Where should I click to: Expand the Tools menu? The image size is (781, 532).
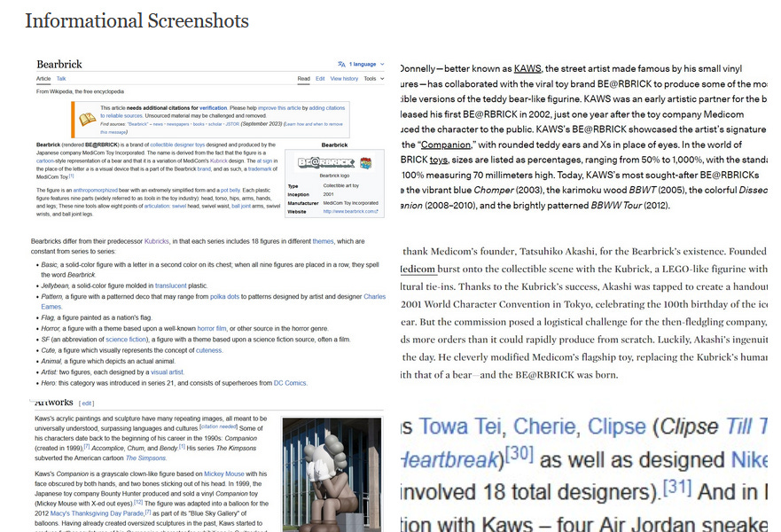(x=373, y=79)
